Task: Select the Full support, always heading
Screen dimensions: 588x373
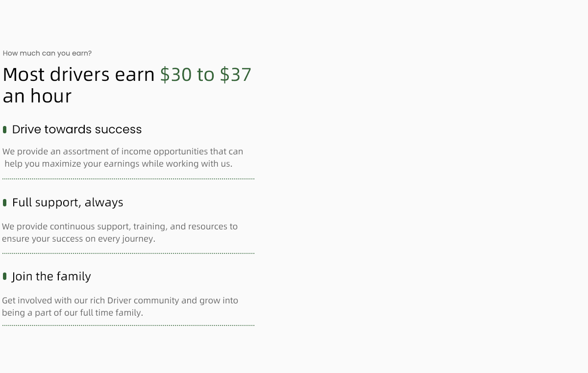Action: tap(68, 202)
